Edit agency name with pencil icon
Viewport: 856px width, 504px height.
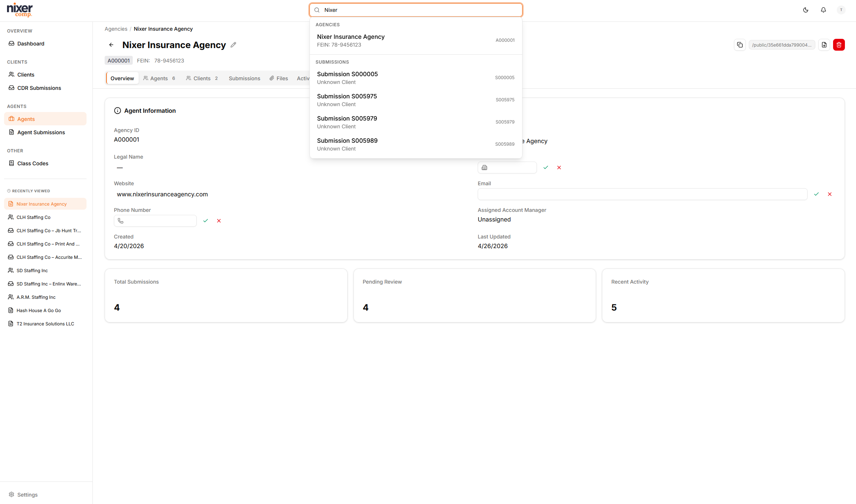click(x=233, y=45)
